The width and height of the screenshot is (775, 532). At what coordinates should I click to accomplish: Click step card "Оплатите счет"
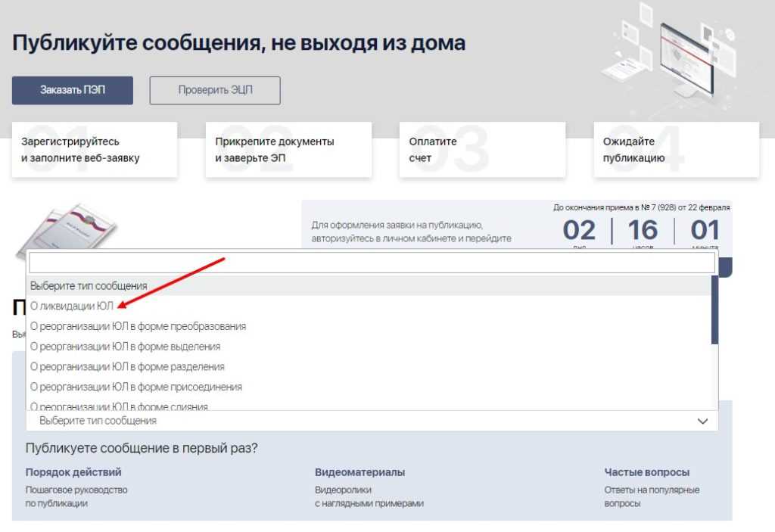pos(482,150)
